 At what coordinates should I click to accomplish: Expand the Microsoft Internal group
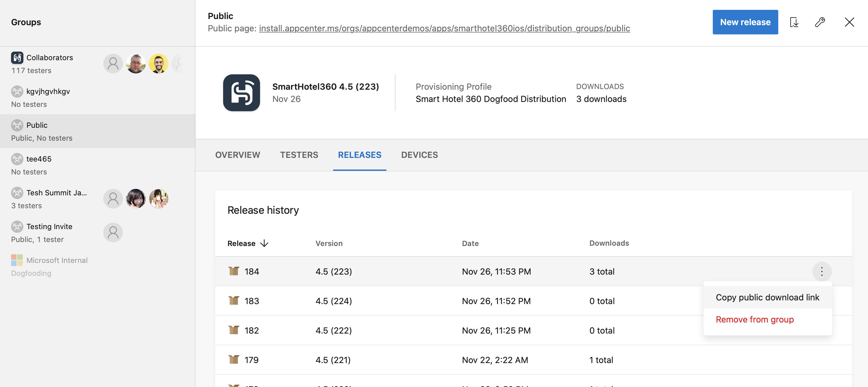57,266
